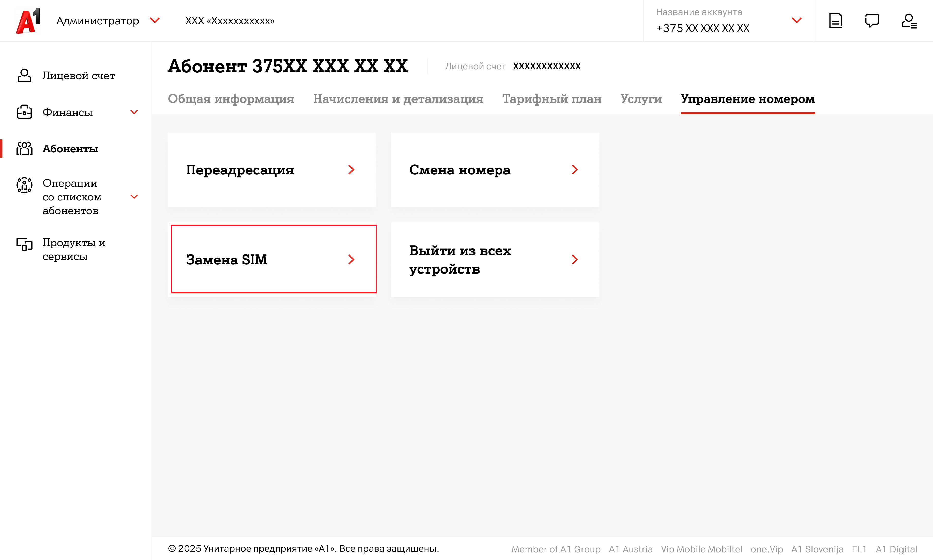The width and height of the screenshot is (934, 560).
Task: Click the A1 logo in header
Action: point(28,21)
